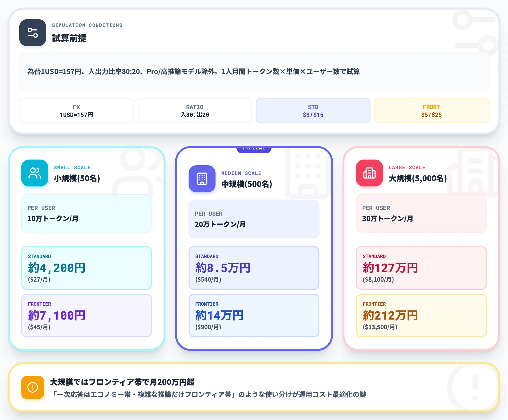
Task: Click the purple building icon for Medium Scale
Action: [202, 179]
